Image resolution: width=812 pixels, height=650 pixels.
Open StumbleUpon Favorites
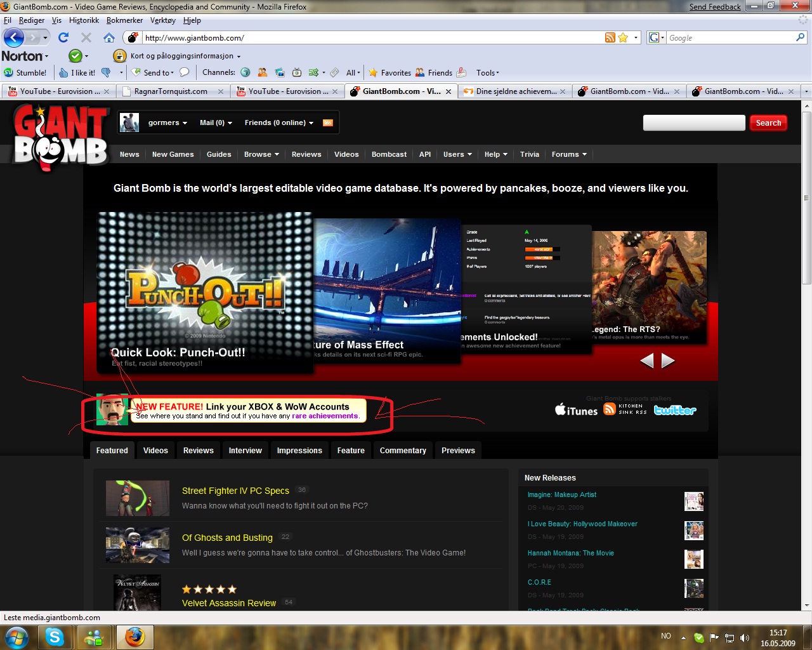coord(390,72)
